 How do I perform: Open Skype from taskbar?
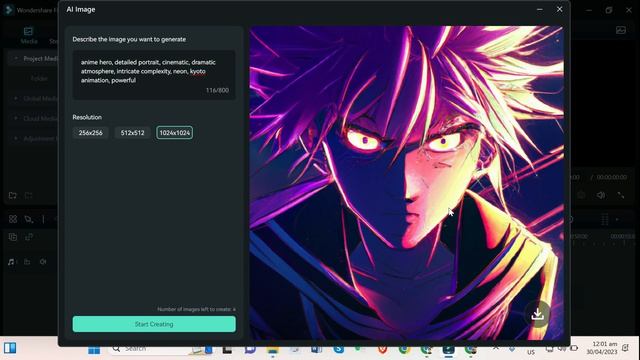338,350
